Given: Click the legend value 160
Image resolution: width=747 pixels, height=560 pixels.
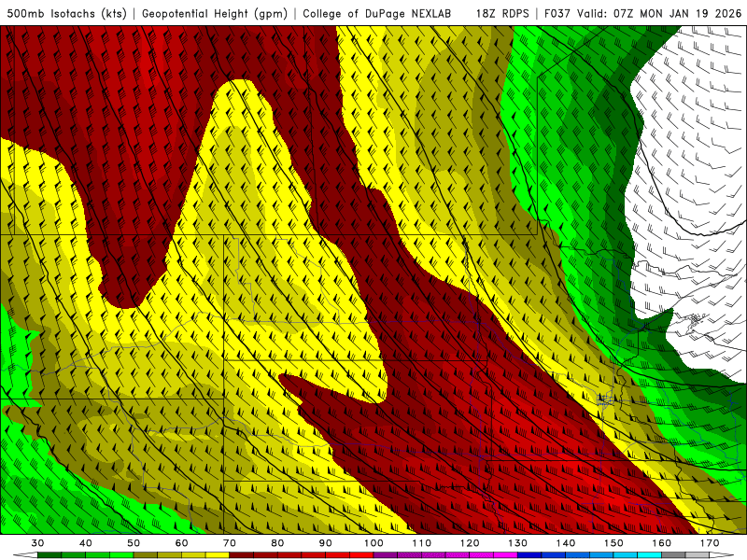Looking at the screenshot, I should point(662,543).
